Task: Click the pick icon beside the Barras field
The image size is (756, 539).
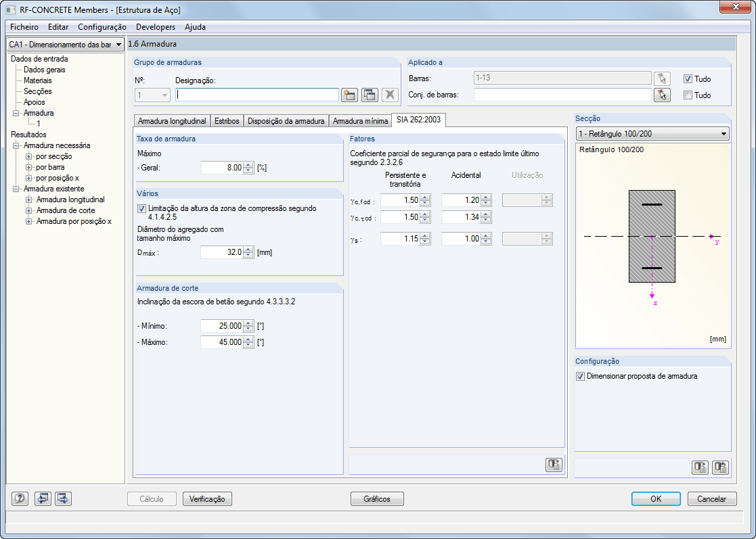Action: (662, 78)
